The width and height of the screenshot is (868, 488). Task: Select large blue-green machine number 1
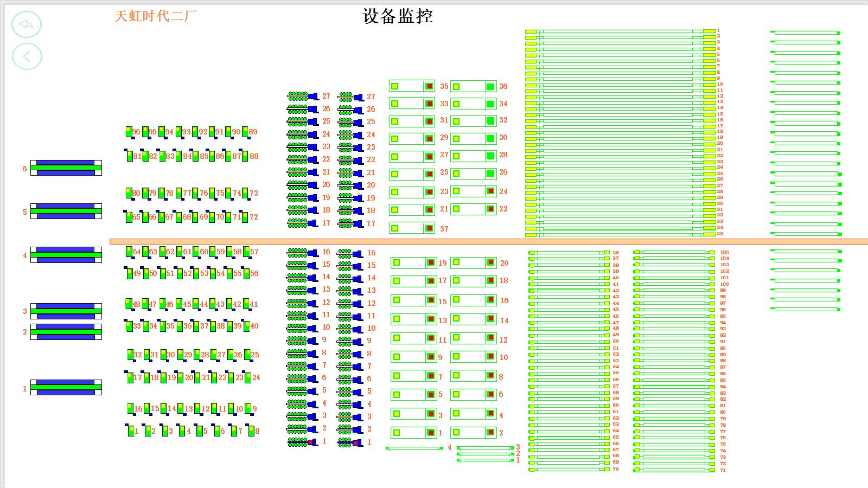tap(66, 387)
